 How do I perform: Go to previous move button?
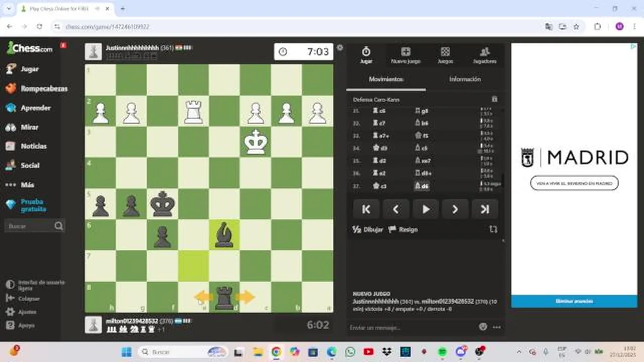coord(396,209)
